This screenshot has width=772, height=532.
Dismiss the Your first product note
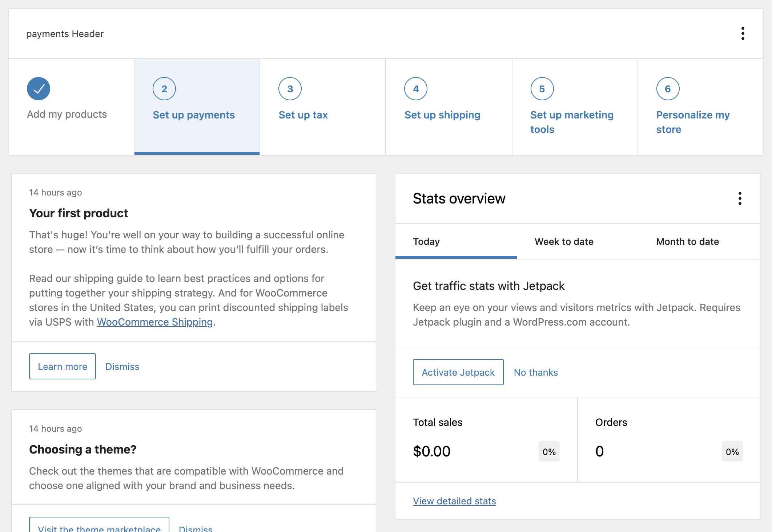122,367
